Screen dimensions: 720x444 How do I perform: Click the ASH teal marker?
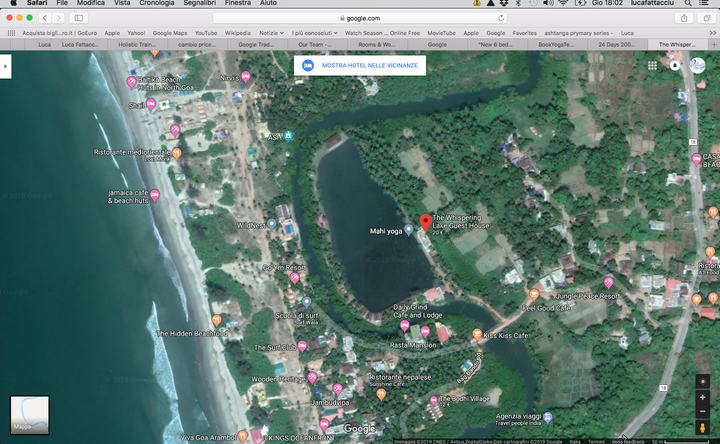click(x=288, y=136)
